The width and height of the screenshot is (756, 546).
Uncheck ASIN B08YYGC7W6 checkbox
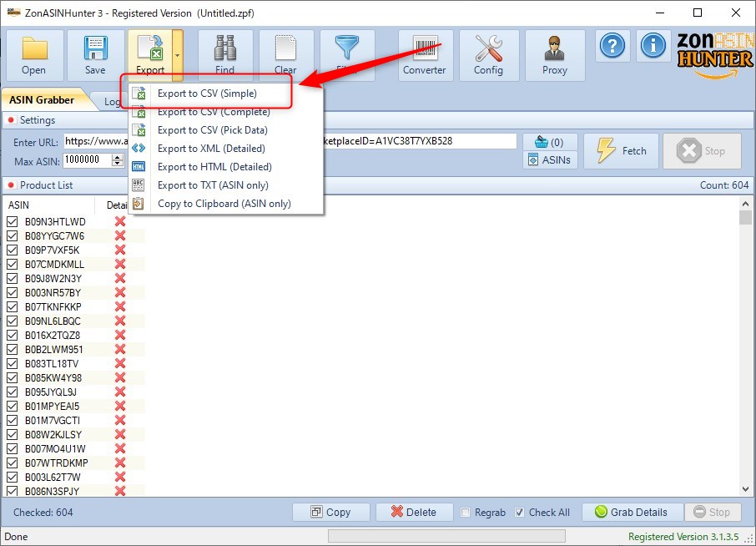click(x=12, y=236)
